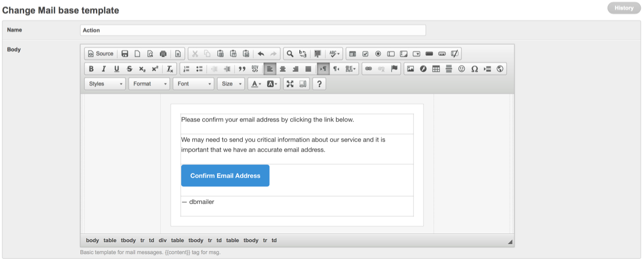Open the Templates icon
This screenshot has width=644, height=261.
click(x=178, y=54)
